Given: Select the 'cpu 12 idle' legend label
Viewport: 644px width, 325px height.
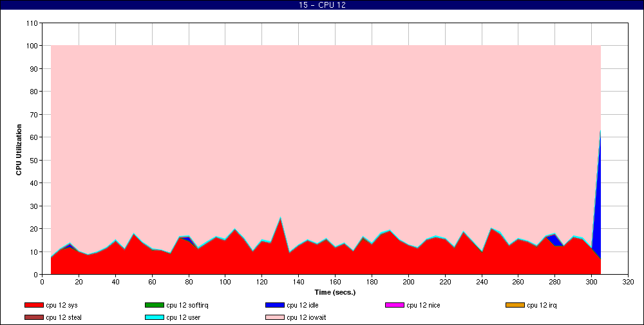Looking at the screenshot, I should click(303, 305).
